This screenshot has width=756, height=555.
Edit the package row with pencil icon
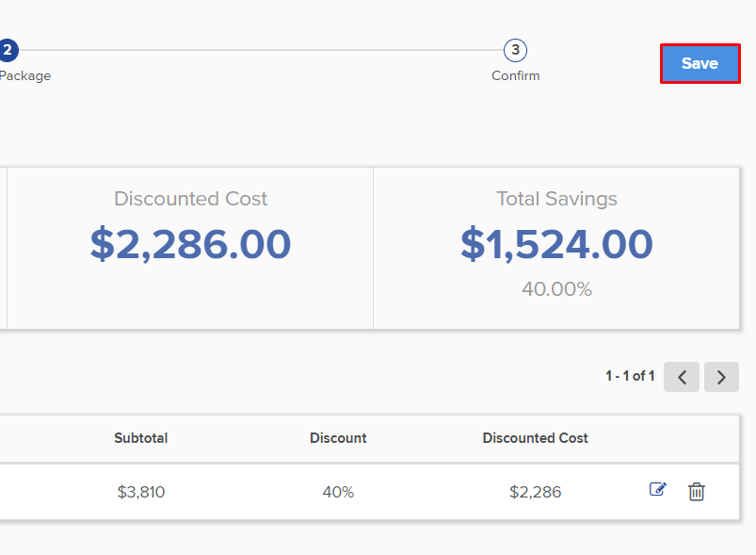point(658,489)
